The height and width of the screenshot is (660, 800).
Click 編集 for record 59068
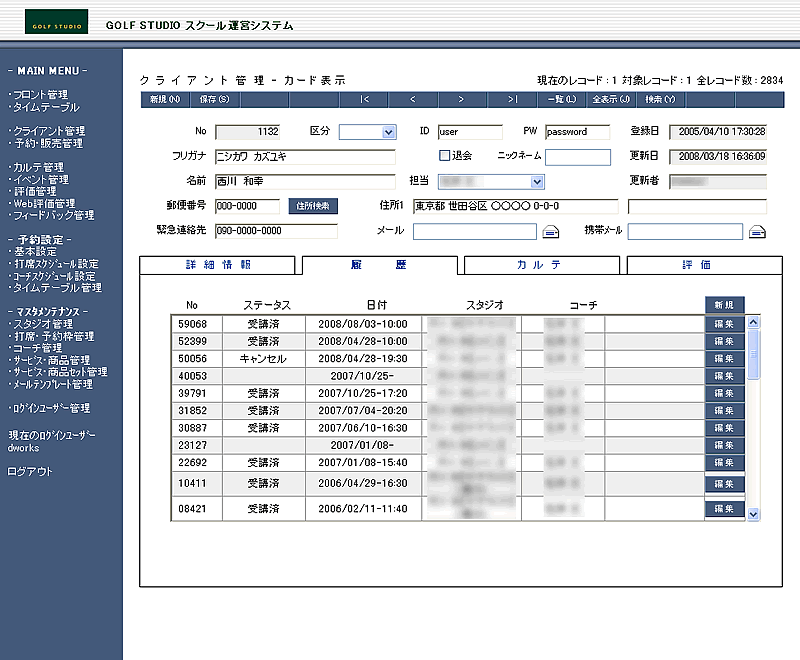coord(724,324)
